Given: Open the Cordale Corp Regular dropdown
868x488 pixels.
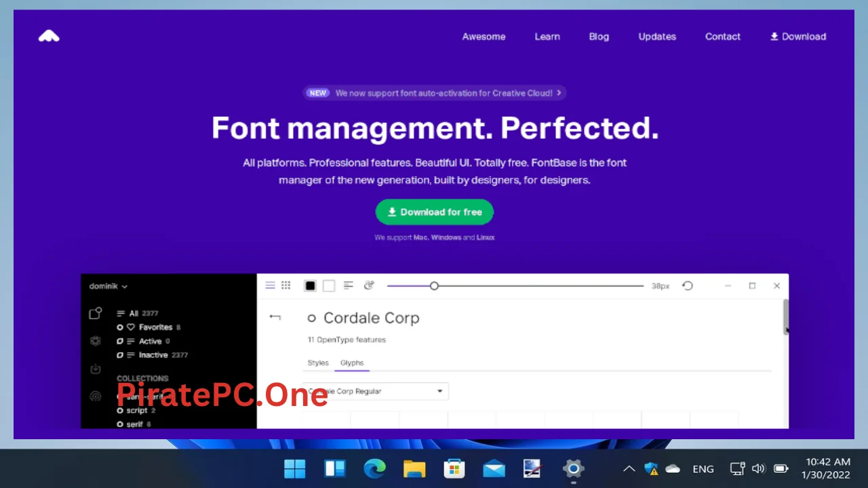Looking at the screenshot, I should (376, 391).
